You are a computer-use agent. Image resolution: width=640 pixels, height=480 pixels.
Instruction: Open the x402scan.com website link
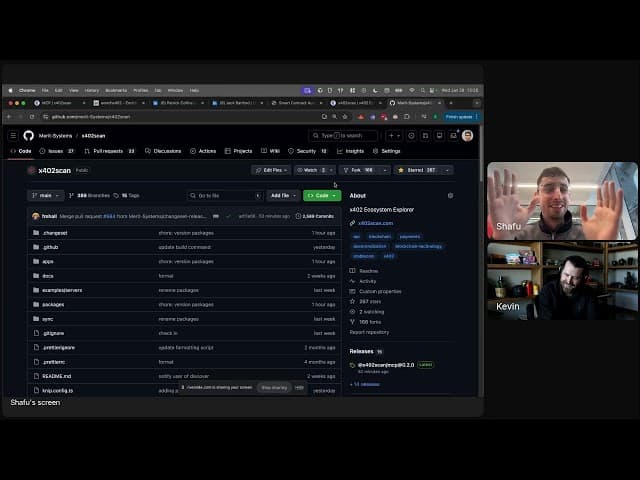click(x=376, y=223)
